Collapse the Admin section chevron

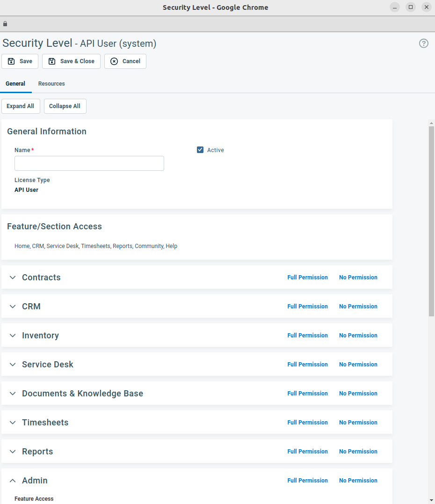pos(13,481)
